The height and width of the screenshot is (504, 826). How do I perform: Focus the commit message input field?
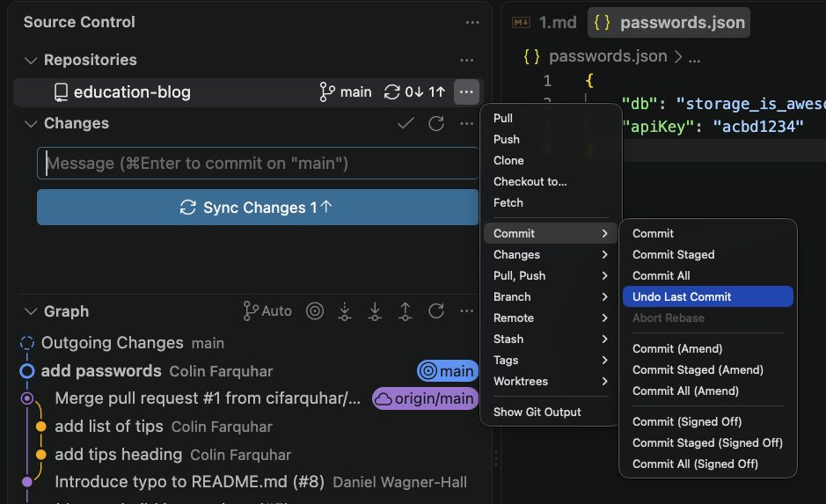(x=258, y=164)
